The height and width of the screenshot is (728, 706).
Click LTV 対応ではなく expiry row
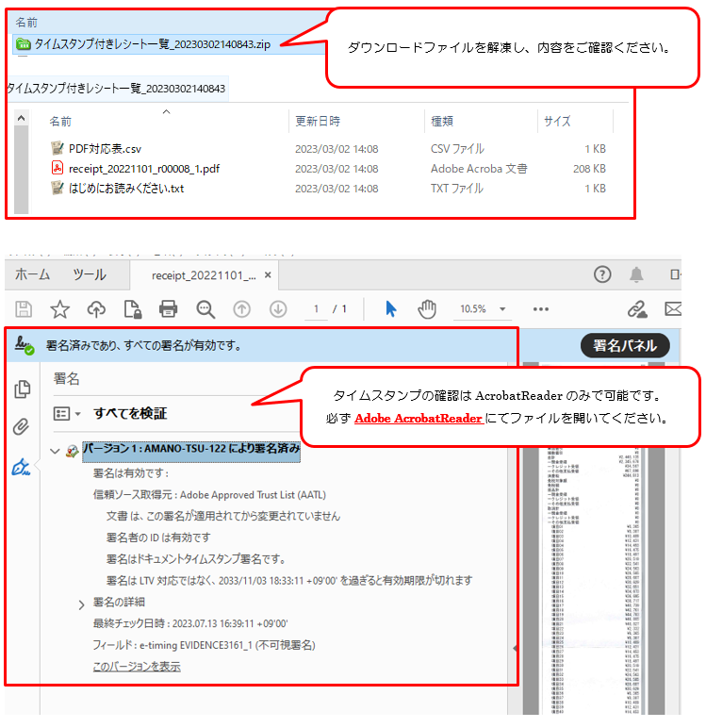click(289, 580)
